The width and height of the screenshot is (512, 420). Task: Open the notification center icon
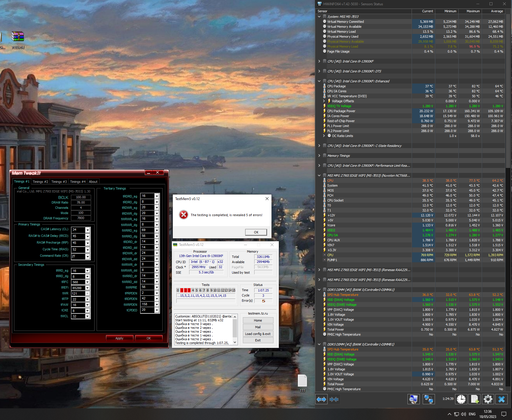[x=504, y=414]
